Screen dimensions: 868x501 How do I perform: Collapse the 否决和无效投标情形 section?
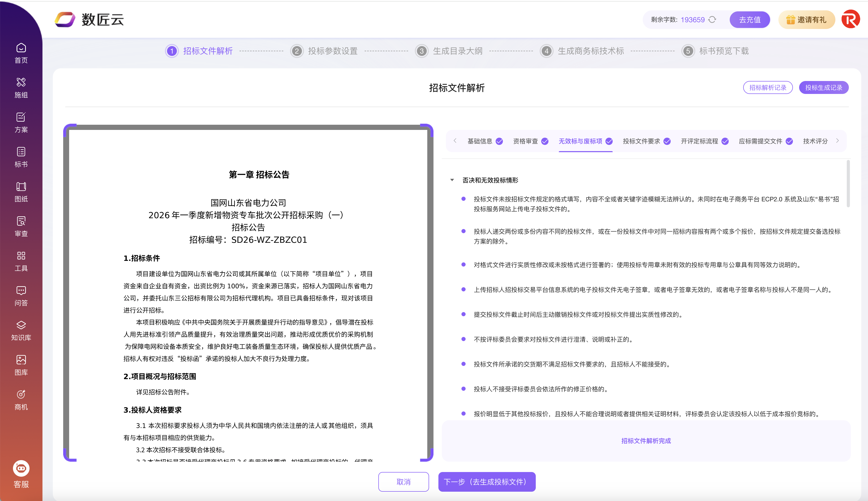coord(452,180)
